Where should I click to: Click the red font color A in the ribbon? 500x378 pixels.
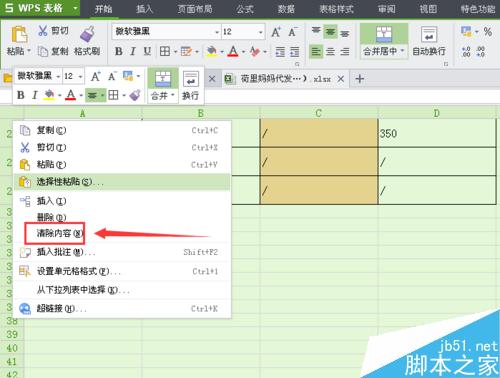(x=233, y=51)
